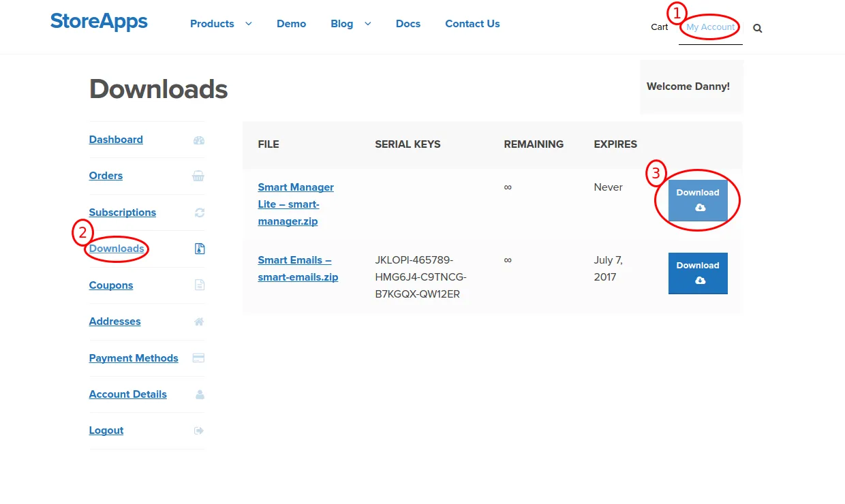Click the Dashboard gauge icon
This screenshot has width=845, height=504.
click(199, 140)
